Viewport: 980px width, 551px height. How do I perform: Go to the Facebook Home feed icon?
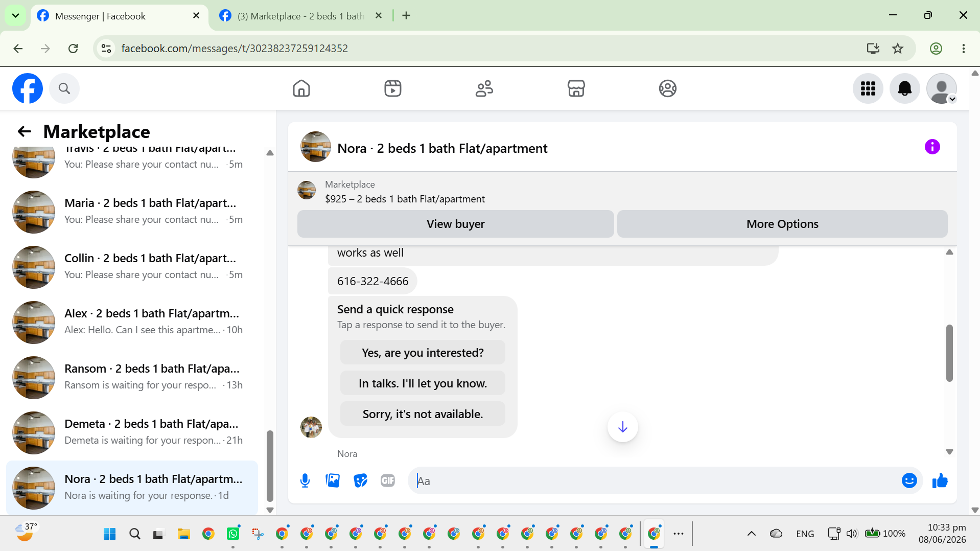[301, 88]
